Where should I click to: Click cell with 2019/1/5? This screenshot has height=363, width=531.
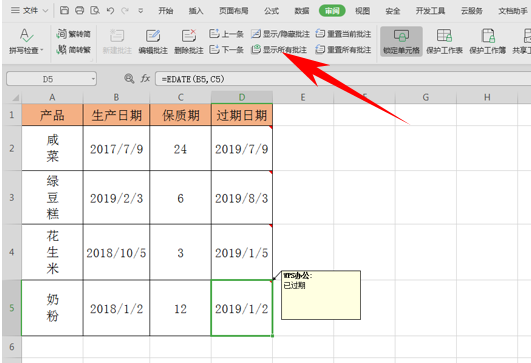(242, 252)
